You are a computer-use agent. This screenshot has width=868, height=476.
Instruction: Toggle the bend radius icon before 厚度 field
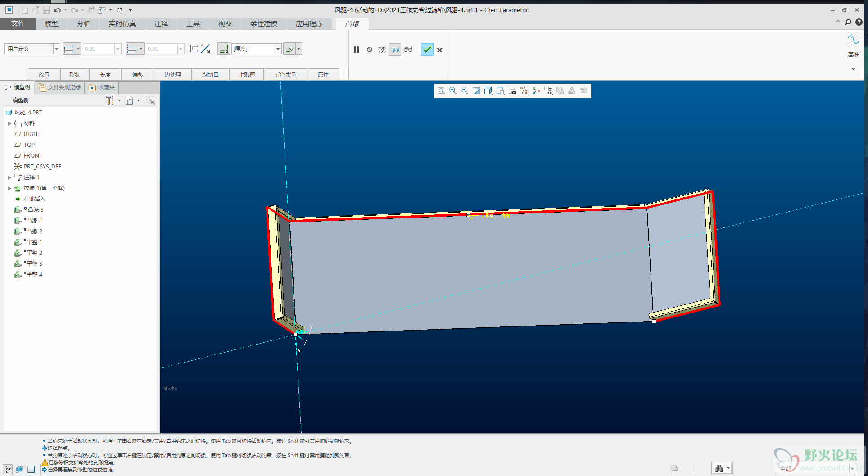click(x=223, y=49)
